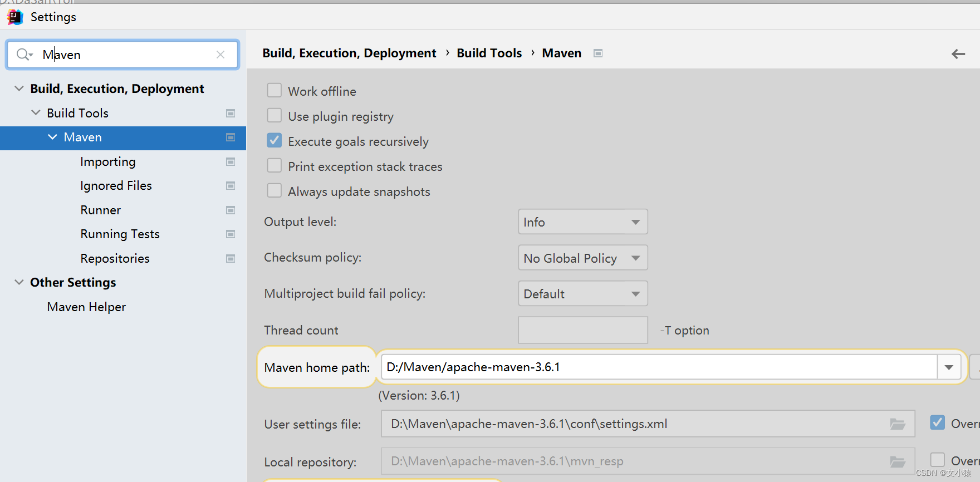Uncheck Override for User settings file

point(938,422)
